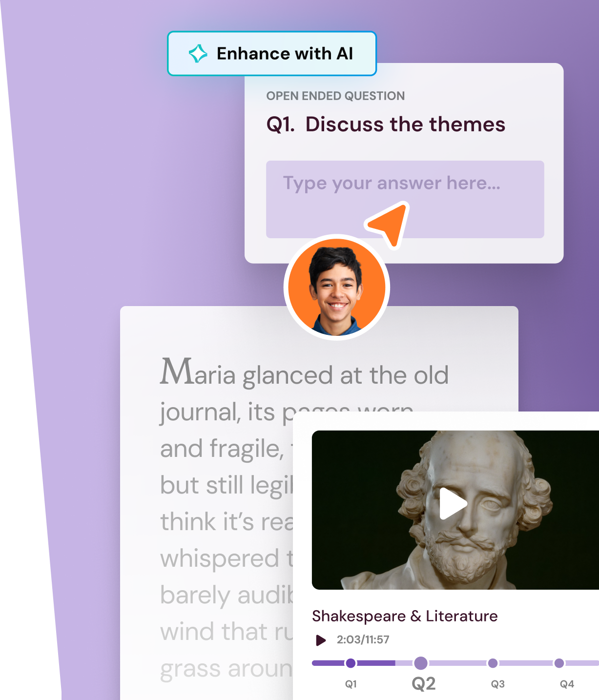The width and height of the screenshot is (599, 700).
Task: Click the video progress bar played section
Action: tap(353, 663)
